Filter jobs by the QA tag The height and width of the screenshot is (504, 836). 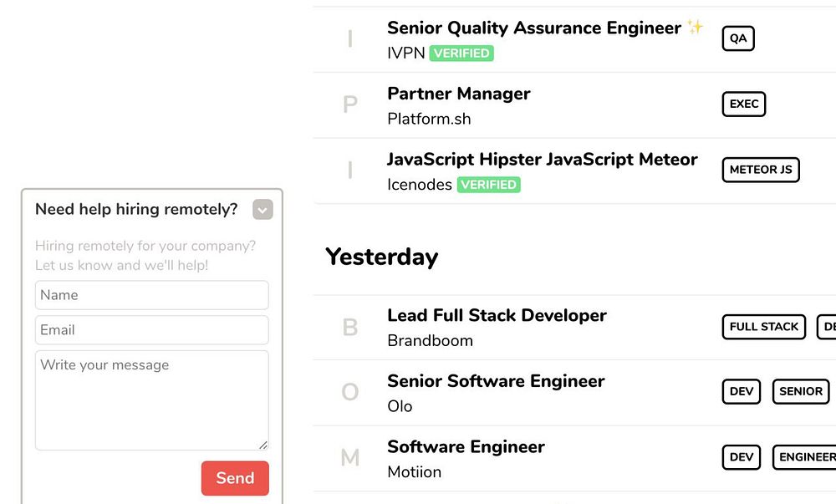pyautogui.click(x=738, y=38)
